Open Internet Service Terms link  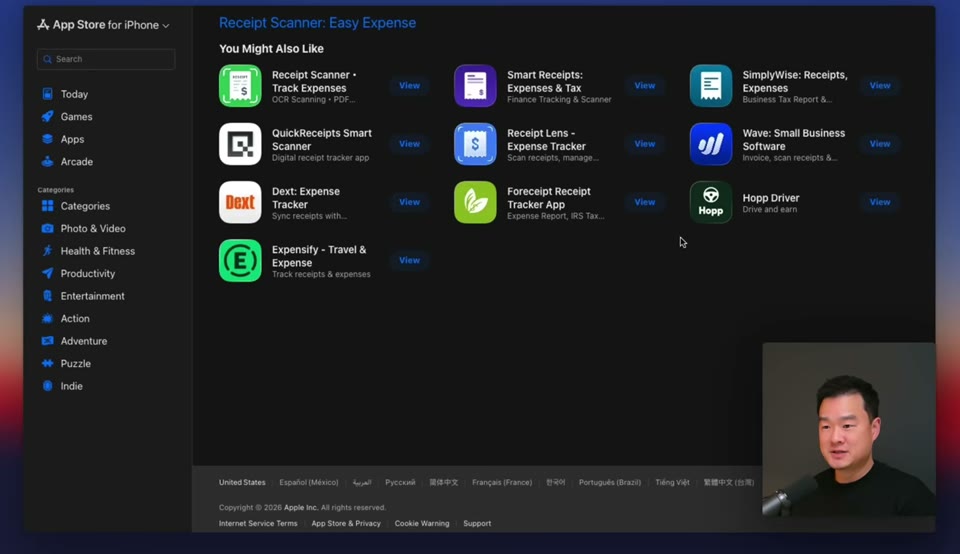click(258, 523)
